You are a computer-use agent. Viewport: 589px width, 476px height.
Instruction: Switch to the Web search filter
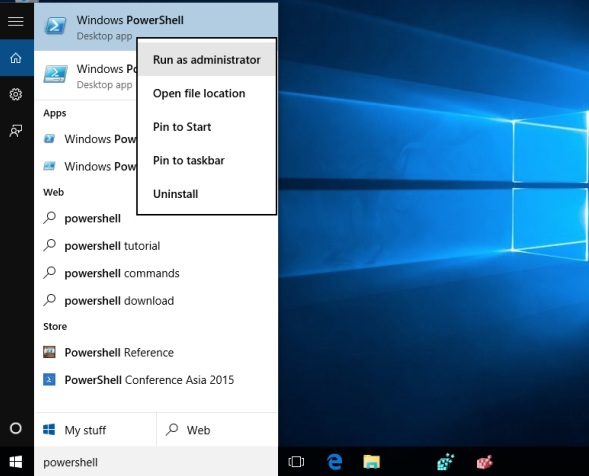[217, 430]
